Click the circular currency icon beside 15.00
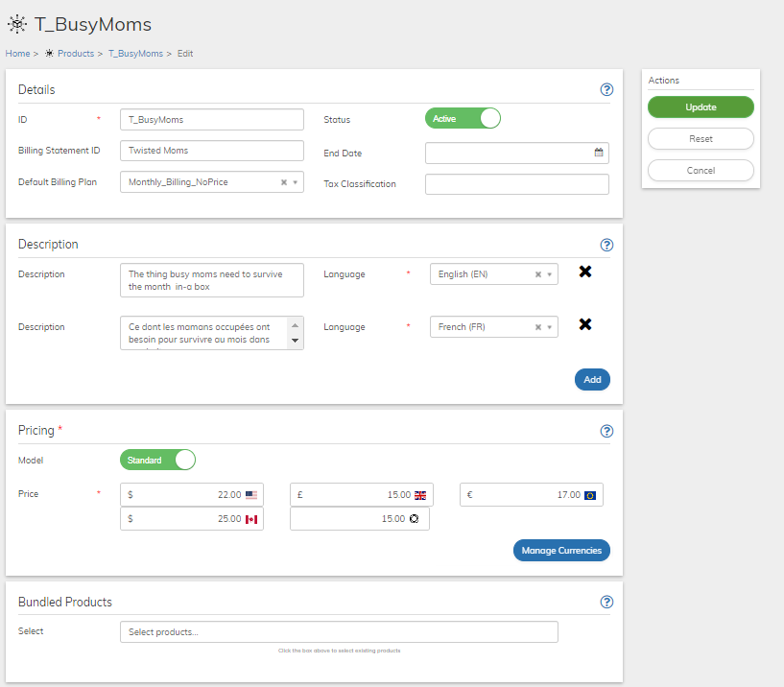Viewport: 784px width, 687px height. (x=414, y=519)
